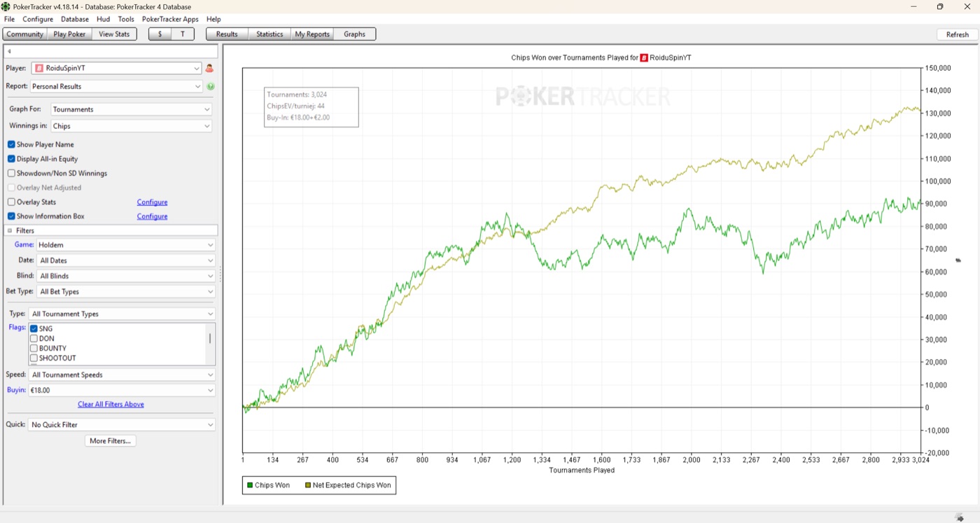Screen dimensions: 980x523
Task: Click the 'Tournaments Played' axis label
Action: click(582, 470)
